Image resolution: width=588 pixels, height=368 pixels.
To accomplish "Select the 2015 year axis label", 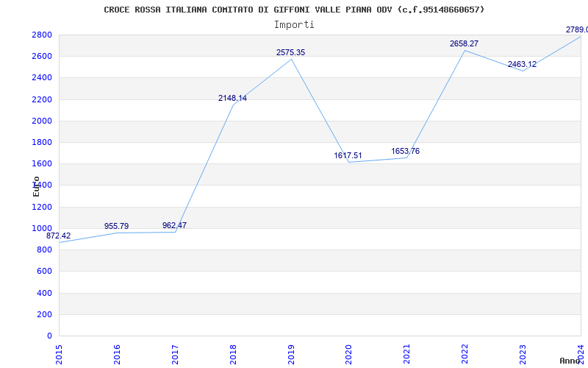I will coord(59,355).
